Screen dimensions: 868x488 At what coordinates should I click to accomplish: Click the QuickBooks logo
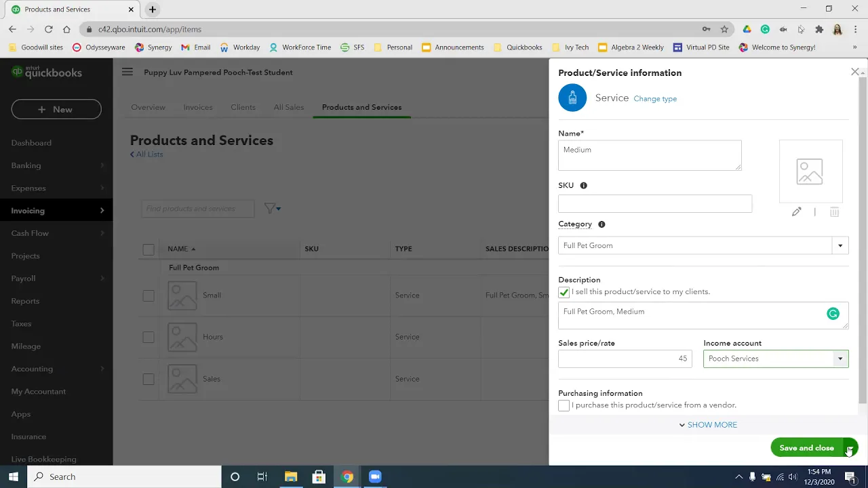coord(47,72)
